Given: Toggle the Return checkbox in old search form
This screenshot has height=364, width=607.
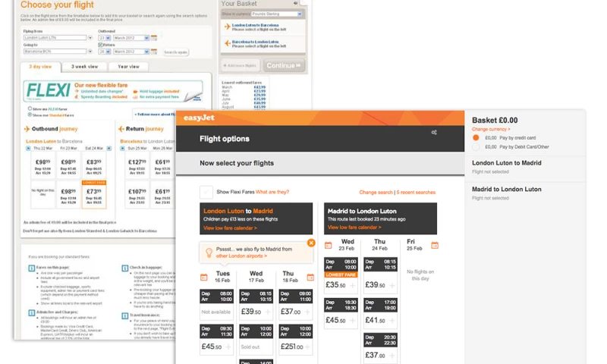Looking at the screenshot, I should tap(100, 45).
